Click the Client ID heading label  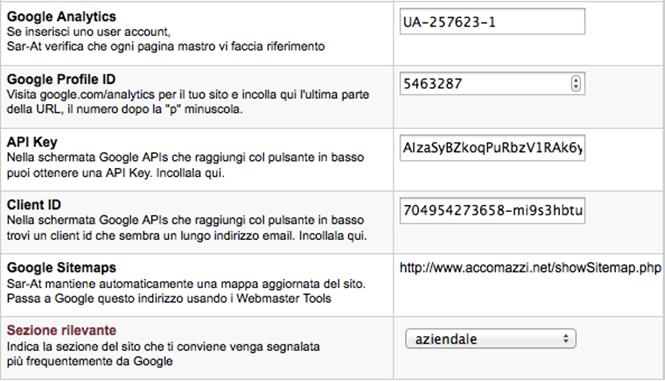point(34,205)
